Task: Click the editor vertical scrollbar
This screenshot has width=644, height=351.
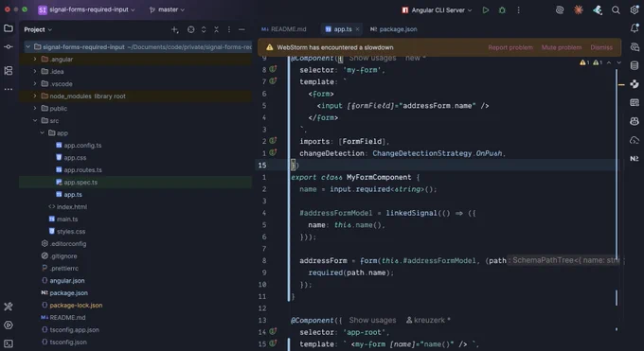Action: point(617,165)
